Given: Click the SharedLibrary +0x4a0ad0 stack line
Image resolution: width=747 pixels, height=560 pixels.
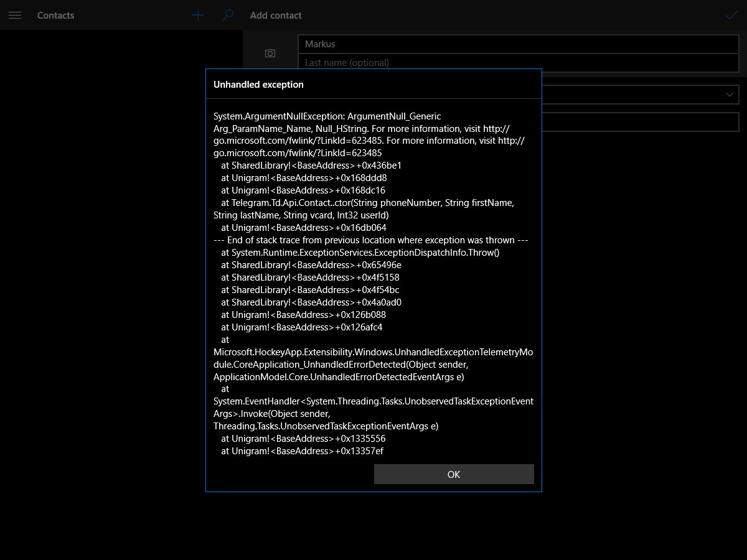Looking at the screenshot, I should pos(311,302).
